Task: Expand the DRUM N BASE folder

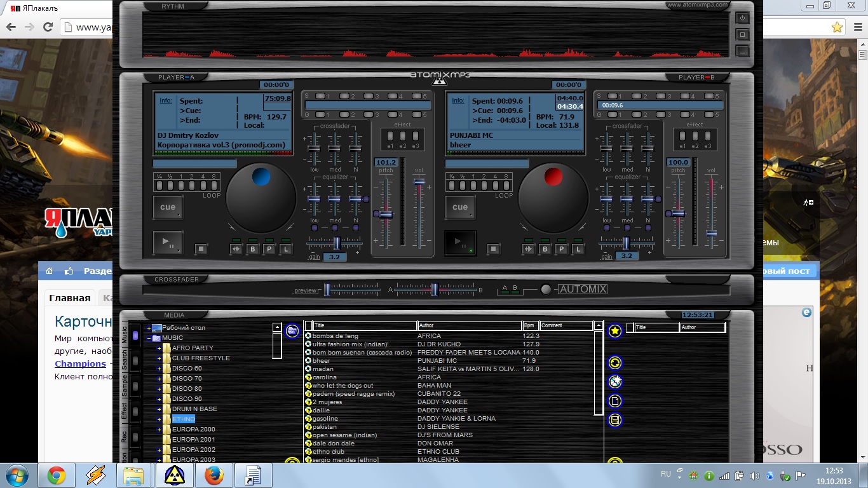Action: (159, 409)
